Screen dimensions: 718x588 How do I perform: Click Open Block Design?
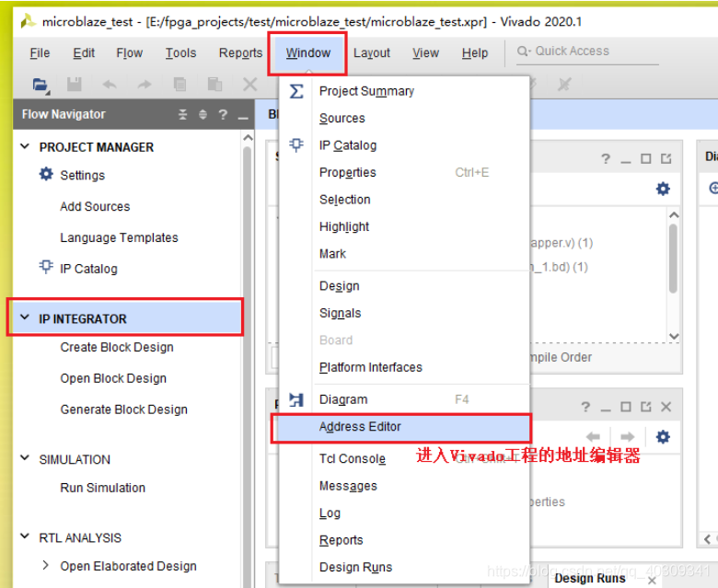(x=113, y=378)
